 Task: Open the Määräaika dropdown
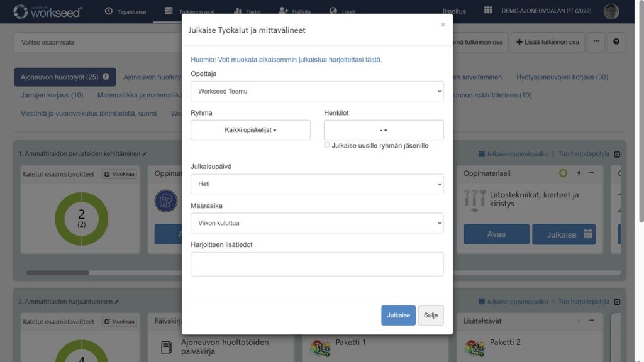coord(317,223)
